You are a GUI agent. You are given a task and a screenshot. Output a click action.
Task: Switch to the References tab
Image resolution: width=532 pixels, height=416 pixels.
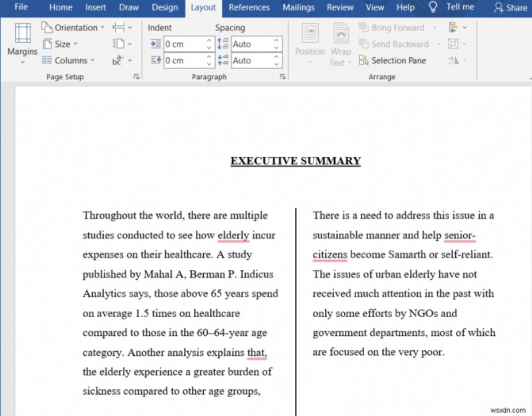pyautogui.click(x=249, y=7)
